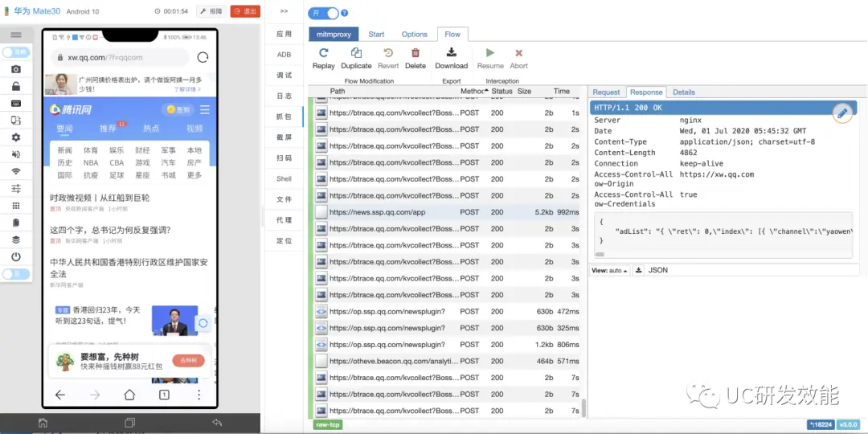Tap the phone browser home icon

pyautogui.click(x=129, y=395)
